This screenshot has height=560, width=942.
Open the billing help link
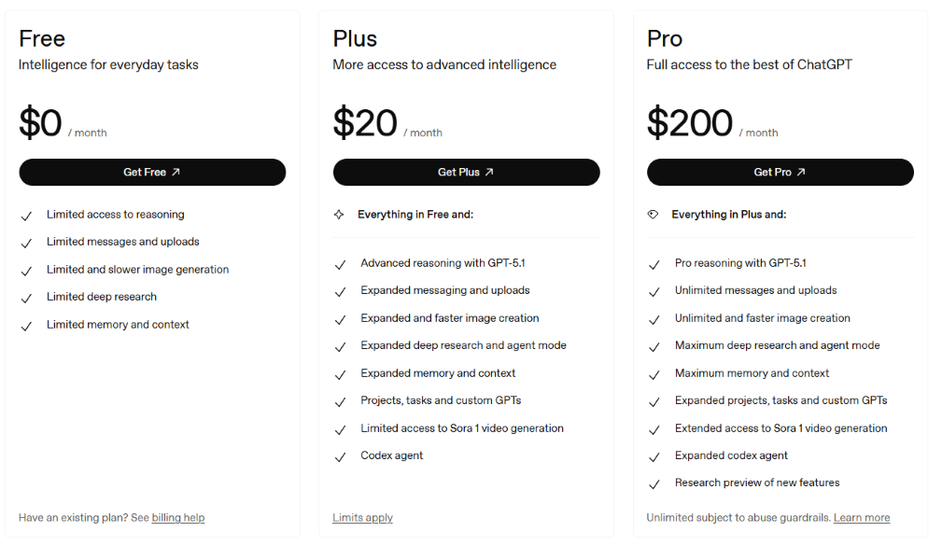point(178,517)
